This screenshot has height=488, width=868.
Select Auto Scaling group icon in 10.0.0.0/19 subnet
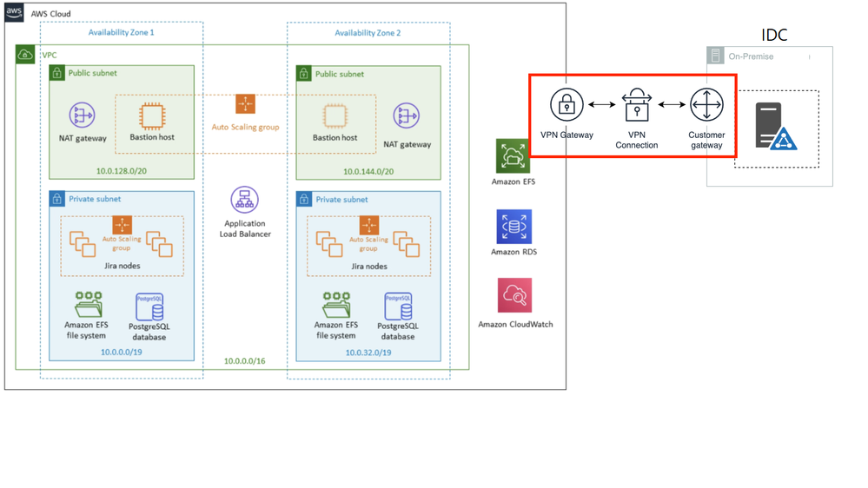(x=122, y=225)
